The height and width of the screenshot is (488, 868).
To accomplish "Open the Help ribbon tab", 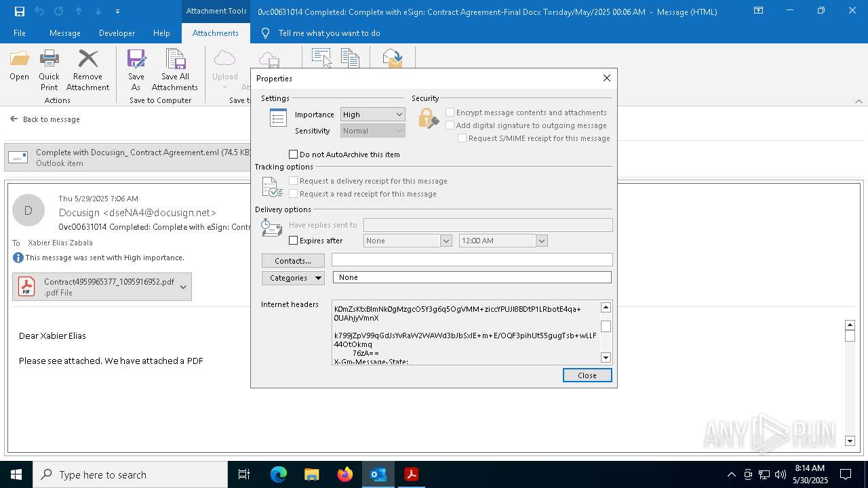I will coord(161,33).
